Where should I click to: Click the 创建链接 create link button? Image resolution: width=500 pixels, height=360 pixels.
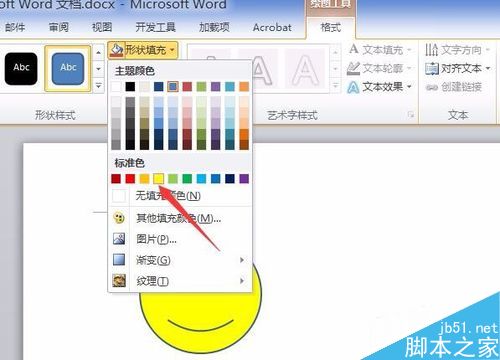[x=454, y=87]
